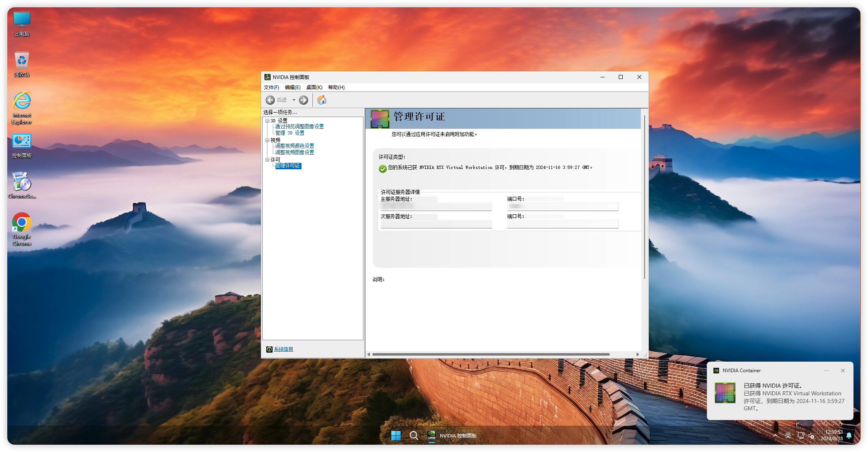
Task: Click the 次服务器地址 input field
Action: [x=436, y=224]
